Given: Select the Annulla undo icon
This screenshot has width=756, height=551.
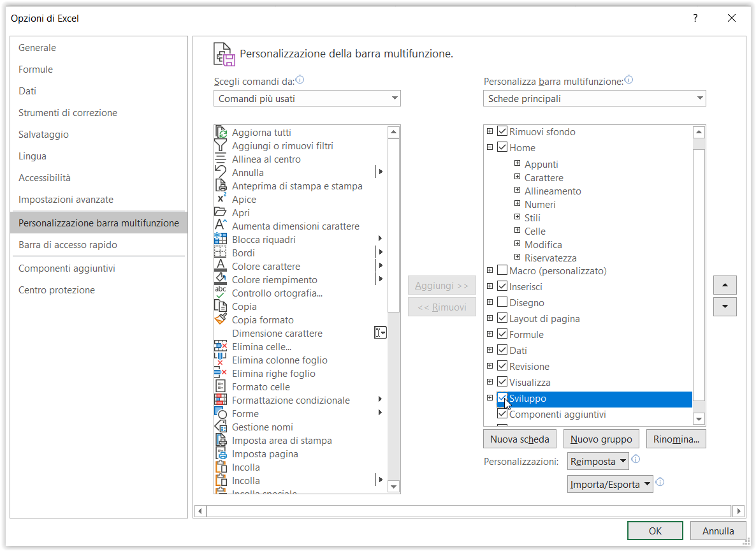Looking at the screenshot, I should point(221,172).
